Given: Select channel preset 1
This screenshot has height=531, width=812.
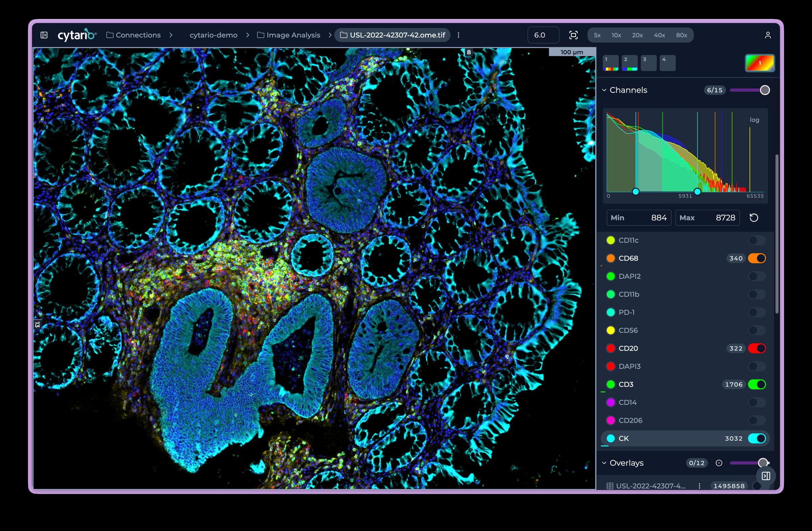Looking at the screenshot, I should [x=611, y=63].
